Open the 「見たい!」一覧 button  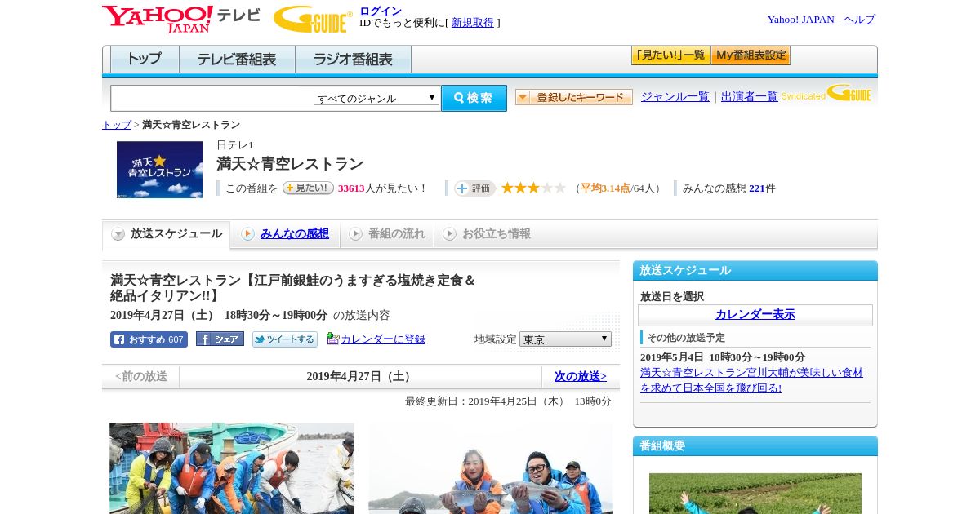(670, 55)
